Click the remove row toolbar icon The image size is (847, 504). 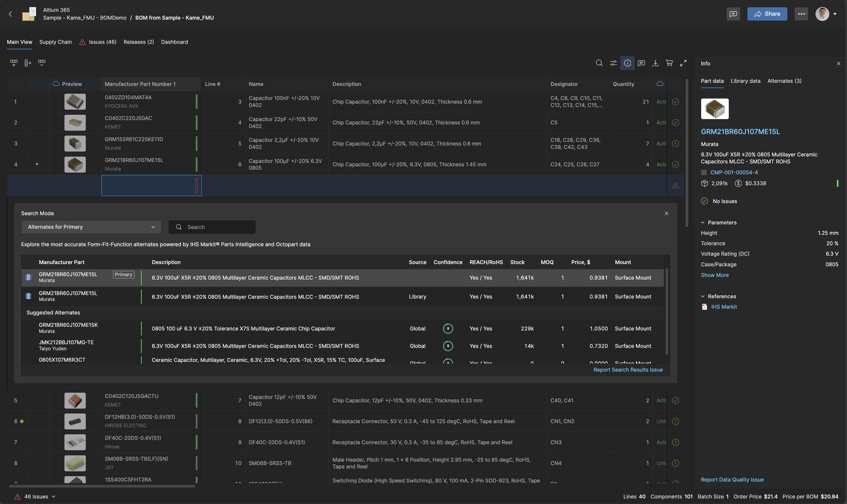pos(41,62)
